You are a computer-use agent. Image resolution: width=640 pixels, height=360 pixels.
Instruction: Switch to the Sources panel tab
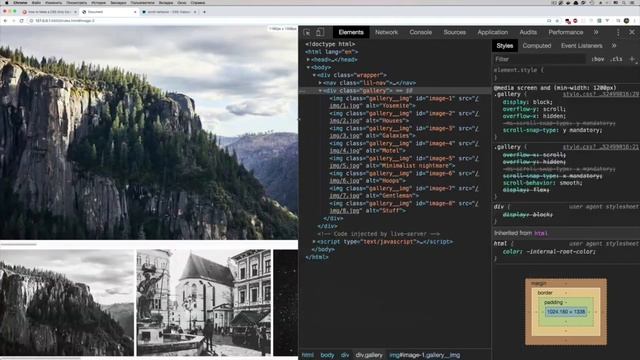click(x=455, y=32)
